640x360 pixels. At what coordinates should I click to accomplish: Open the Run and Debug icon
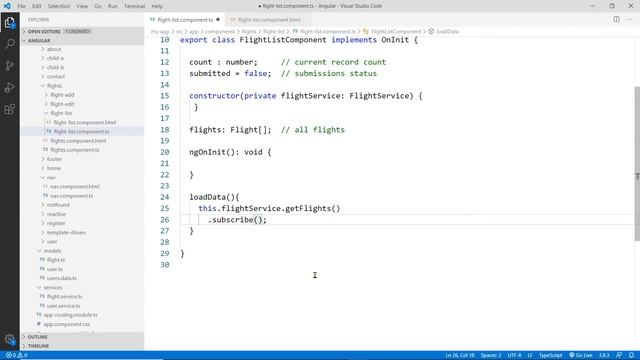(9, 87)
